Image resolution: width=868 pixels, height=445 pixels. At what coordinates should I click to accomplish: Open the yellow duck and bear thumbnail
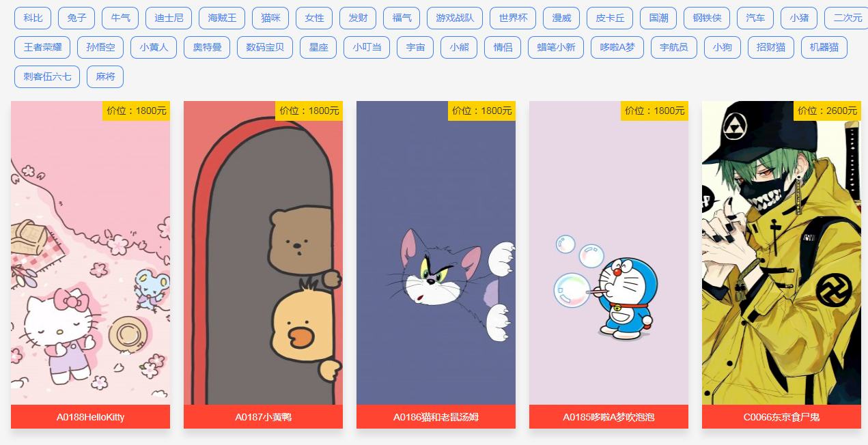pos(263,253)
